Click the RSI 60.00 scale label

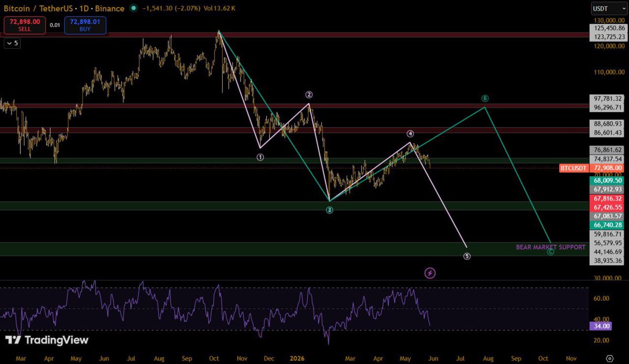pos(602,299)
